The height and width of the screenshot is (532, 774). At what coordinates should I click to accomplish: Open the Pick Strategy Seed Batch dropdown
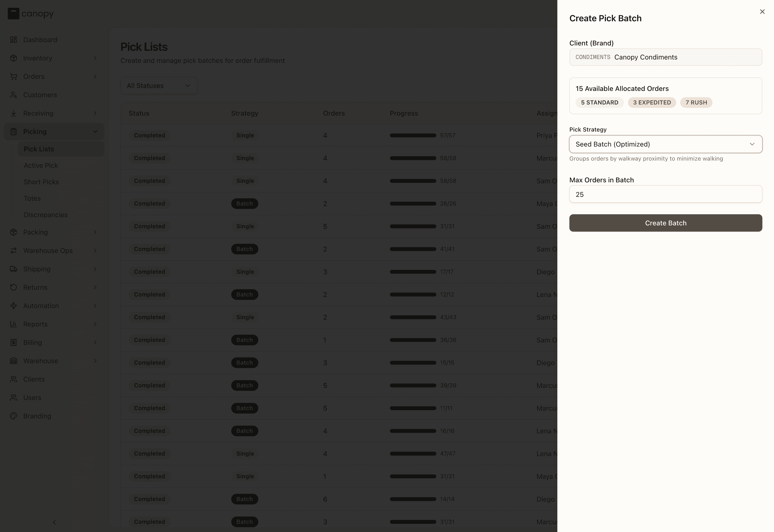[x=665, y=144]
